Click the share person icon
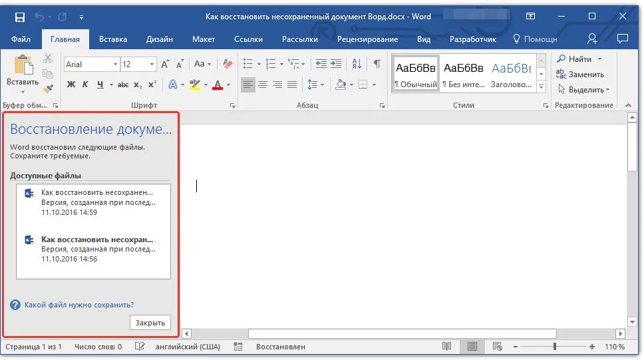 click(x=592, y=39)
